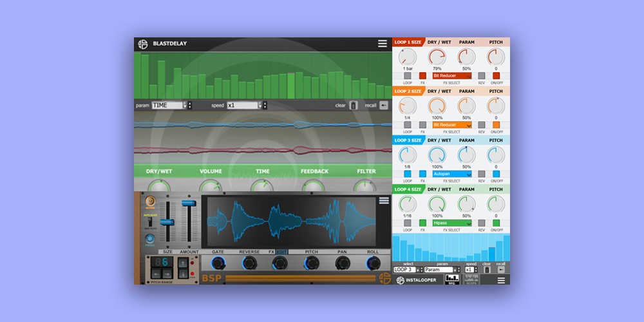Image resolution: width=644 pixels, height=322 pixels.
Task: Click the BSP AMOUNT fader handle
Action: pos(189,203)
